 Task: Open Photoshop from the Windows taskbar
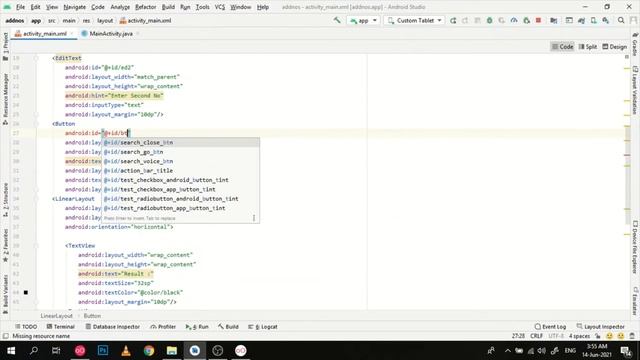click(103, 351)
